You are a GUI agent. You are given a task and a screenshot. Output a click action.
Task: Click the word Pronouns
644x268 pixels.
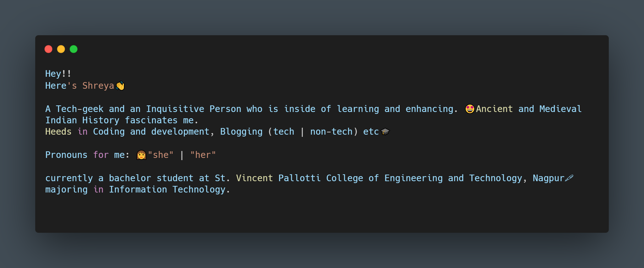coord(66,155)
